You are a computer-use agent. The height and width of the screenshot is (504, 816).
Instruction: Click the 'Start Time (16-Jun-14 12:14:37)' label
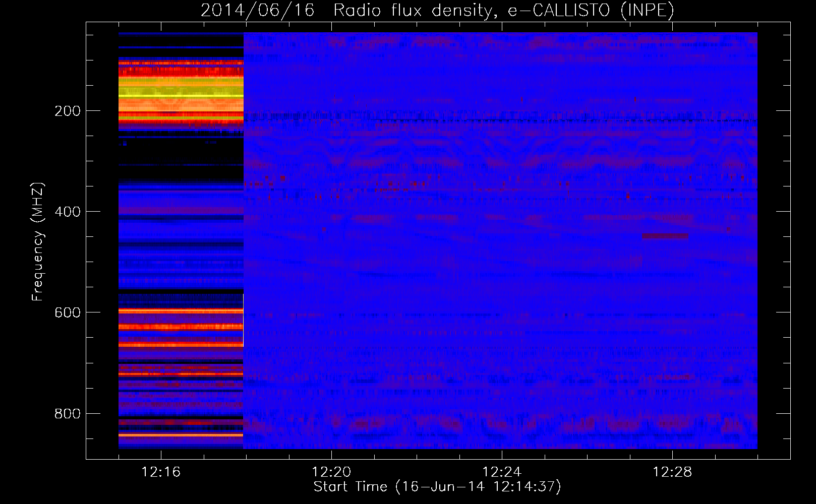coord(437,487)
